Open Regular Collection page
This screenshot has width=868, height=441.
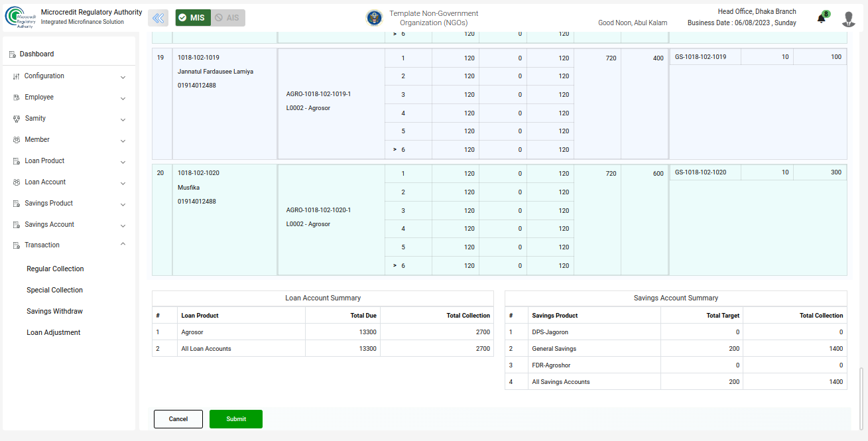click(55, 269)
